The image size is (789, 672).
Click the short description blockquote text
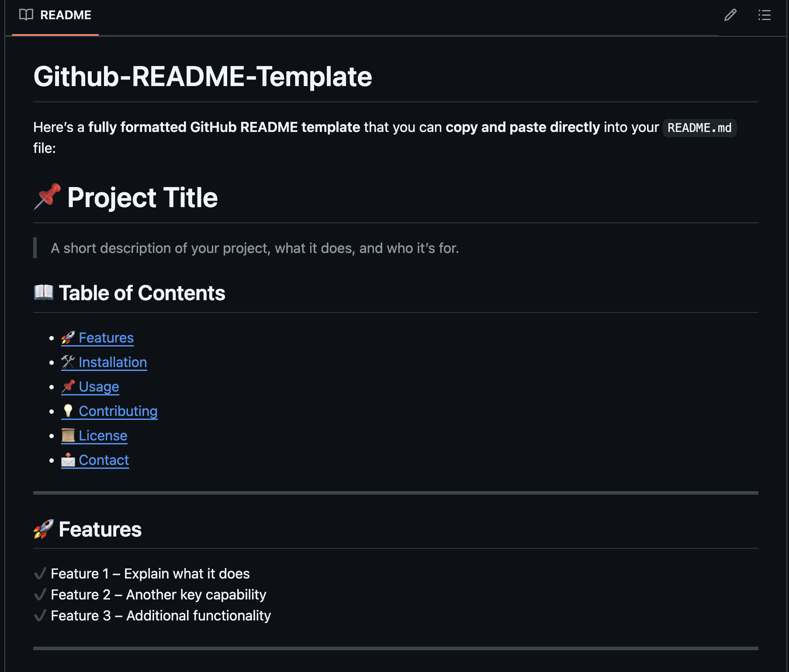click(255, 248)
